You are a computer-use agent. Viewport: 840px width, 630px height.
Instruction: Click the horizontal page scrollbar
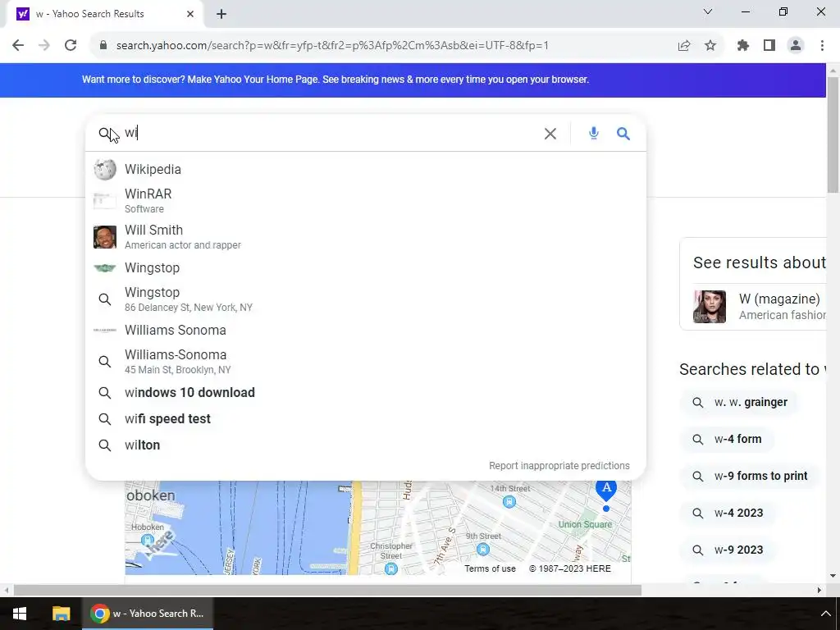click(x=327, y=591)
